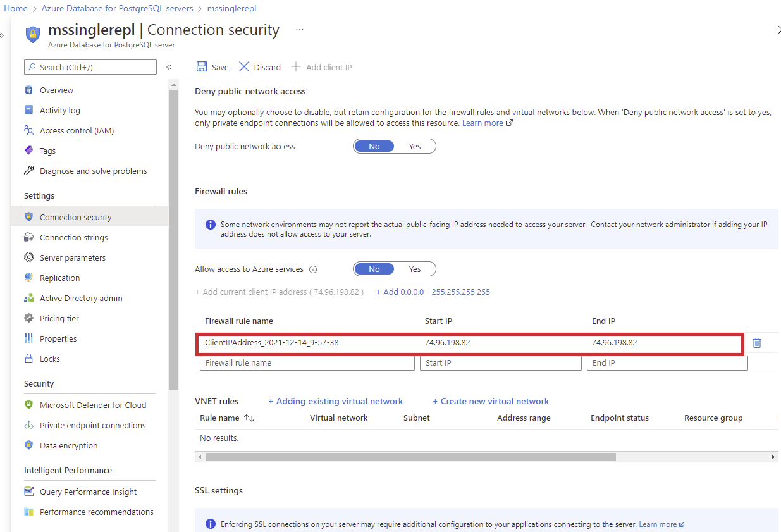Open the ellipsis menu beside Connection security title
This screenshot has width=781, height=532.
[x=299, y=29]
